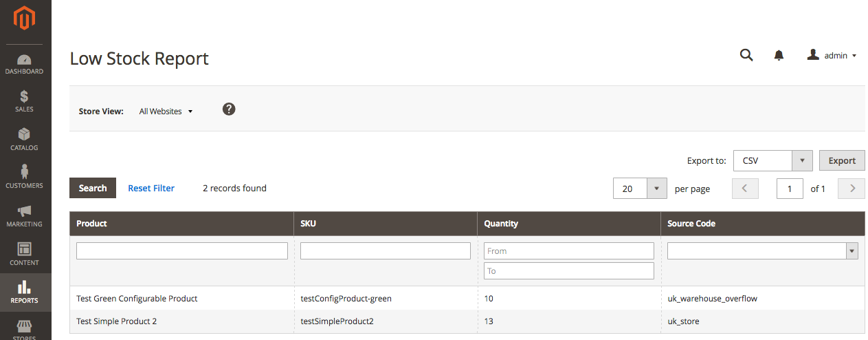Open the Marketing sidebar menu
This screenshot has width=868, height=340.
pyautogui.click(x=25, y=217)
